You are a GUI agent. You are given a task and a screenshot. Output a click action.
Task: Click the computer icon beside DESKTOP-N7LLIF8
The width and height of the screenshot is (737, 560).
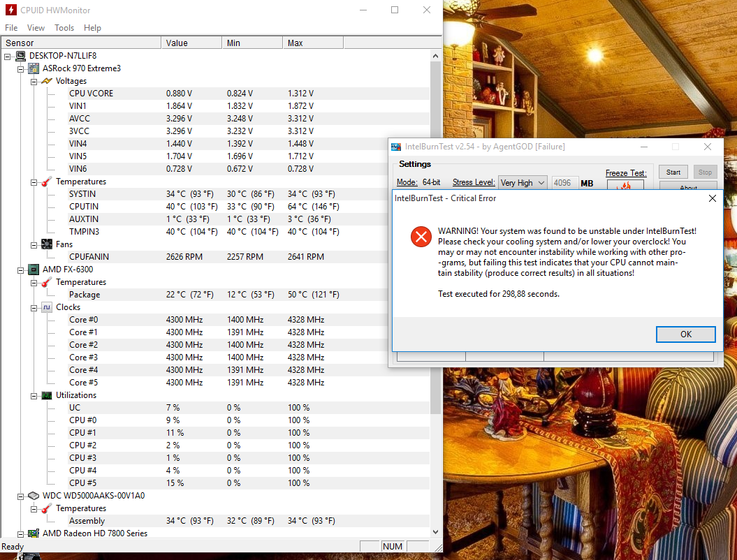click(x=21, y=56)
